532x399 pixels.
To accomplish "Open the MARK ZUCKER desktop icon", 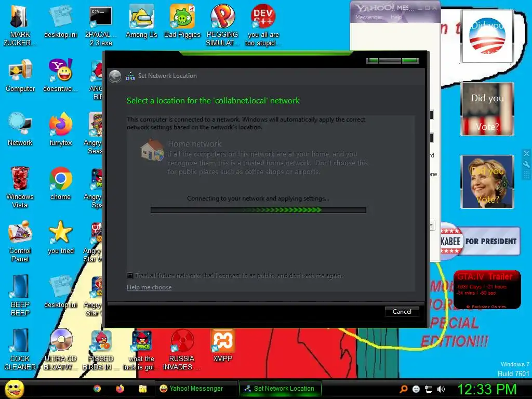I will [x=20, y=25].
